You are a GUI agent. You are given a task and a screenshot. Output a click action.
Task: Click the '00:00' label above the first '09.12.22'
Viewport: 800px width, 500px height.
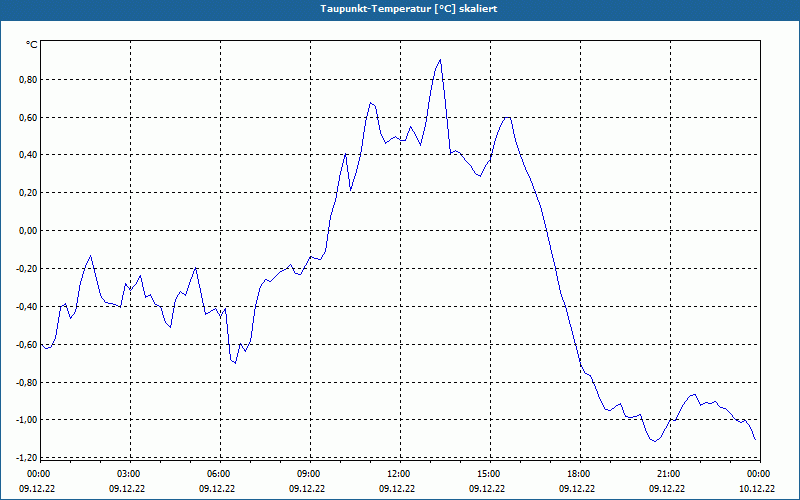39,474
